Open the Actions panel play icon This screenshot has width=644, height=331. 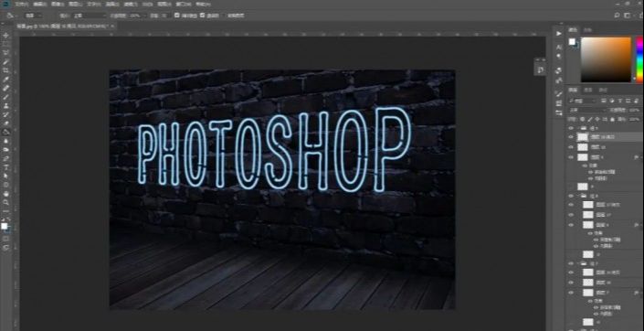pos(558,33)
